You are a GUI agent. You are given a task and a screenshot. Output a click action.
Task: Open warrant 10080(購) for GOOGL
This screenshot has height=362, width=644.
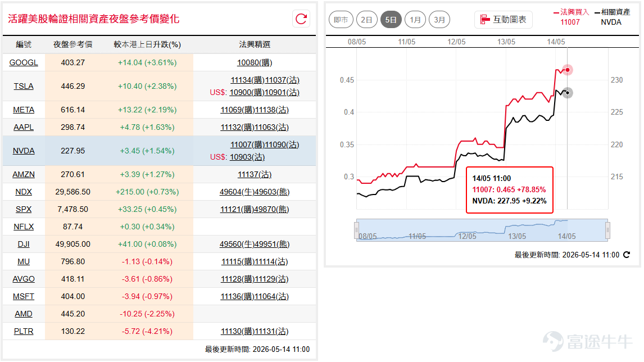point(255,62)
